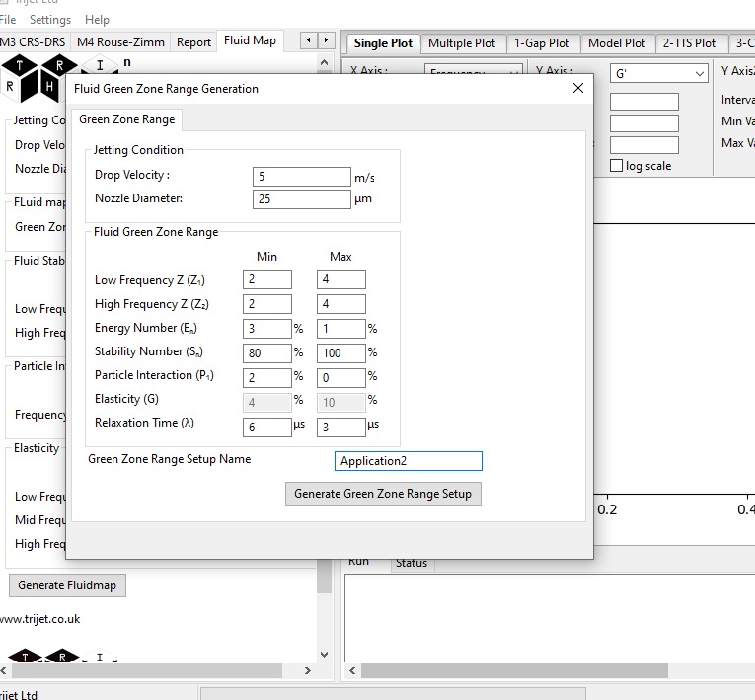Switch to the Multiple Plot tab
Viewport: 755px width, 700px height.
(462, 43)
